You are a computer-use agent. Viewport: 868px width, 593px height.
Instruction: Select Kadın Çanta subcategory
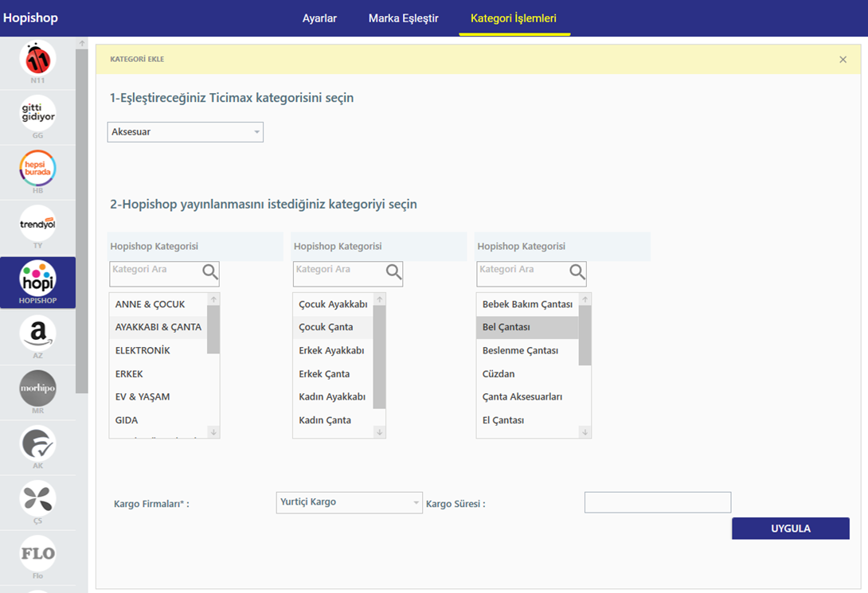(x=333, y=419)
